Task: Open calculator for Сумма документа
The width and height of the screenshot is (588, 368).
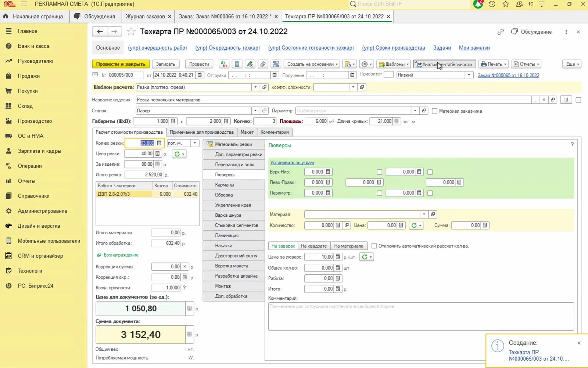Action: click(189, 335)
